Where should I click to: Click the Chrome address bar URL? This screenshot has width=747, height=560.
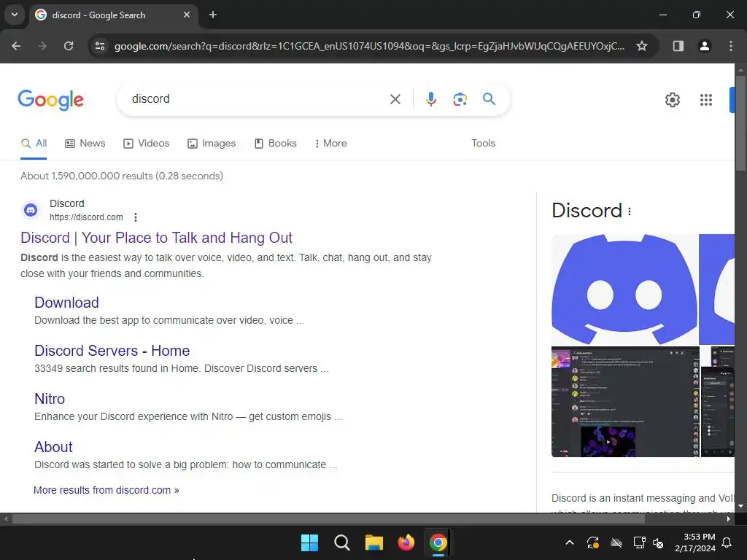369,46
